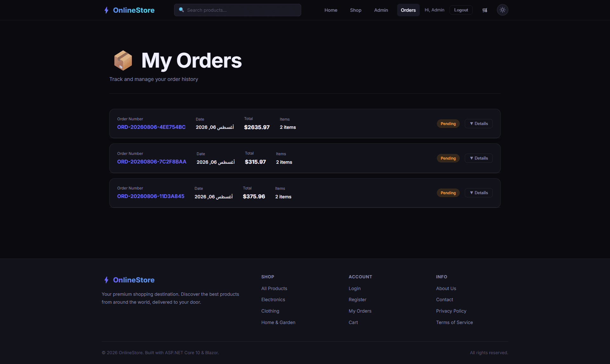Expand Details for order ORD-20260806-4EE754BC
The height and width of the screenshot is (364, 610).
(478, 123)
